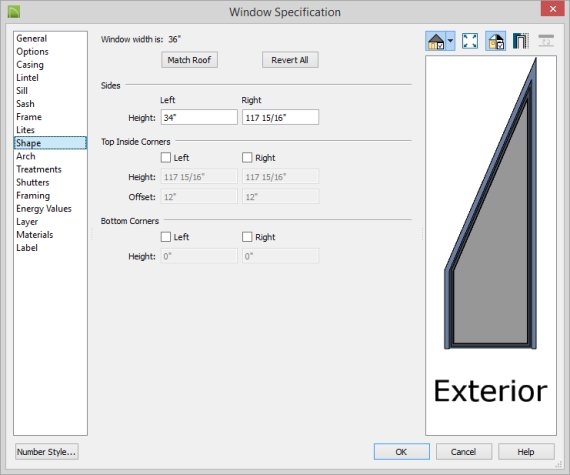Click the framing view icon
Viewport: 570px width, 475px height.
(x=520, y=41)
